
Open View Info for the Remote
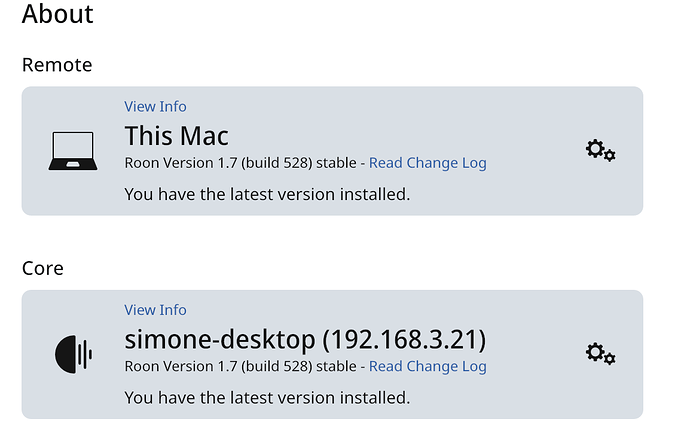[155, 106]
